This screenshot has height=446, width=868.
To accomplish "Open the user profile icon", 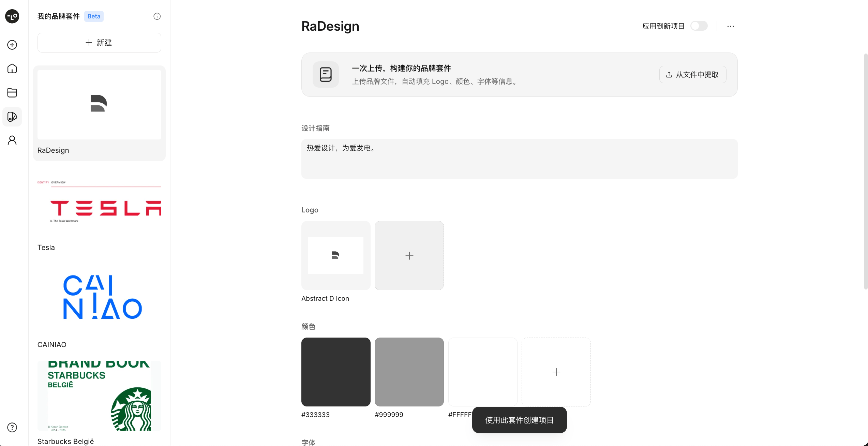I will click(x=12, y=140).
